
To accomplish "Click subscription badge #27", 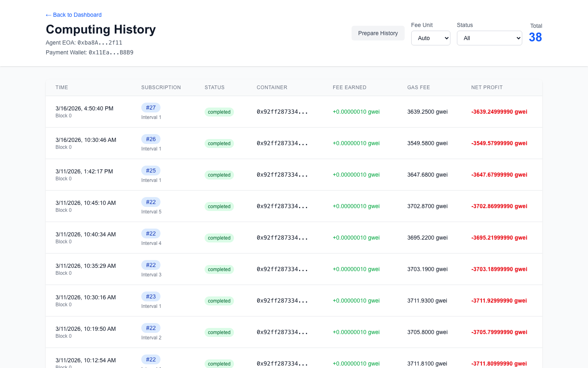I will (151, 108).
